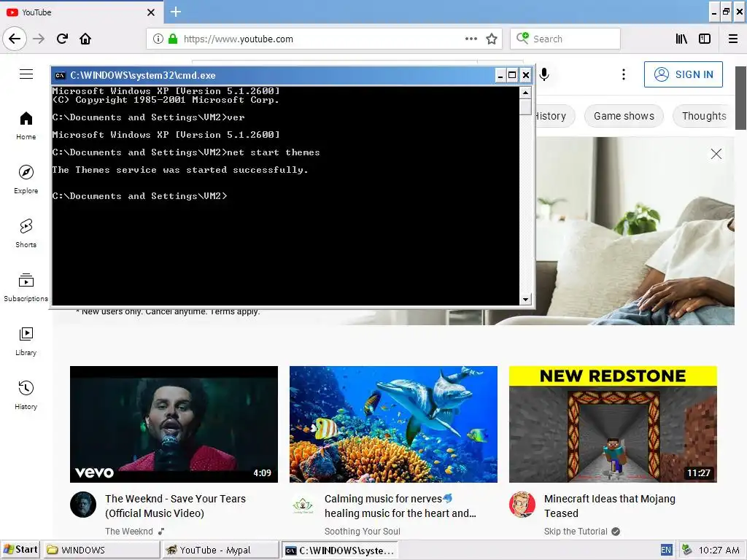The height and width of the screenshot is (560, 747).
Task: Open Subscriptions in YouTube sidebar
Action: click(26, 287)
